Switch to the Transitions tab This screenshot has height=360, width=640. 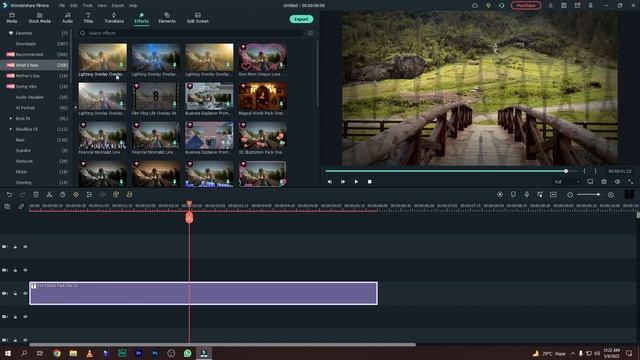(x=114, y=18)
